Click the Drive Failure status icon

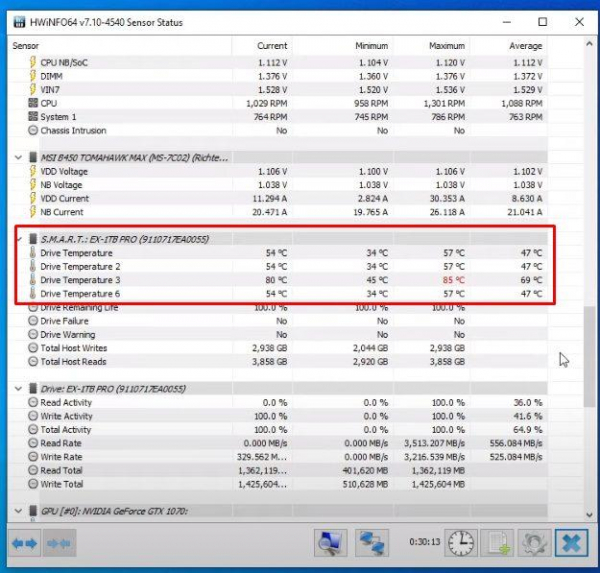click(x=33, y=321)
